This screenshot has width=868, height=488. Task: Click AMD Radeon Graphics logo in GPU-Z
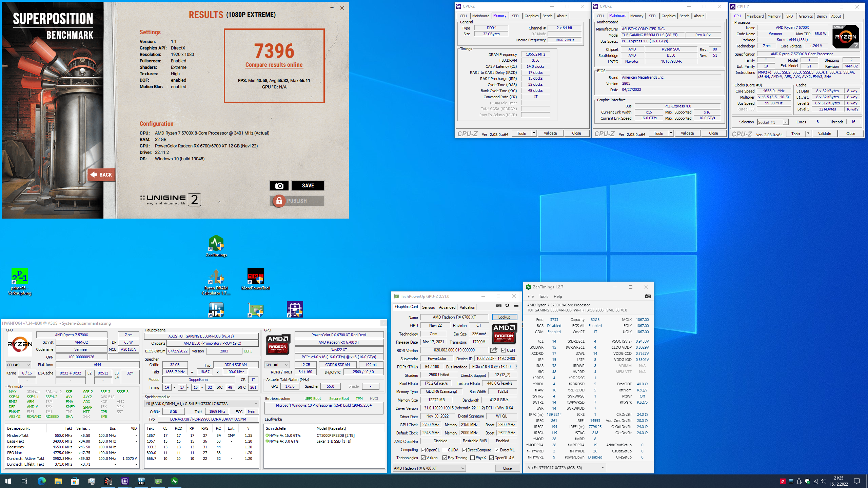tap(504, 334)
